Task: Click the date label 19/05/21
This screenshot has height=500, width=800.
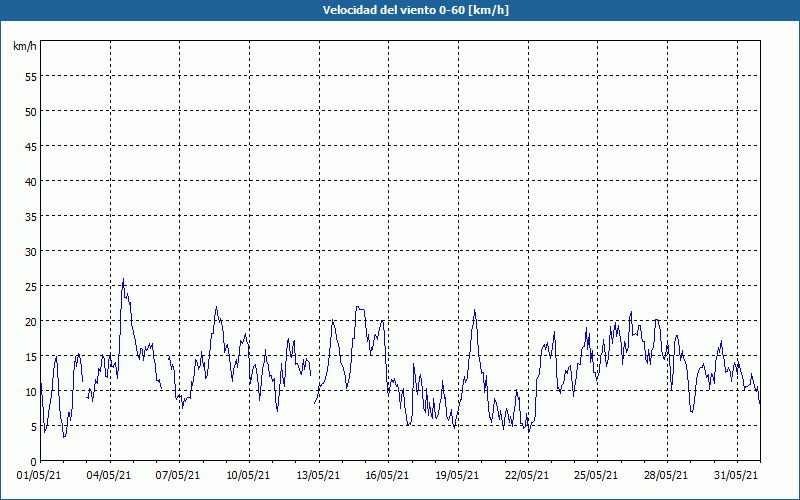Action: coord(457,476)
